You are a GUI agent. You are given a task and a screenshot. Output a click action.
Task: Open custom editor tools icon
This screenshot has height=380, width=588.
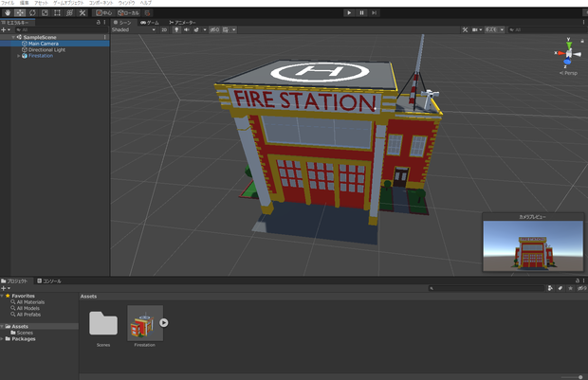pyautogui.click(x=83, y=12)
